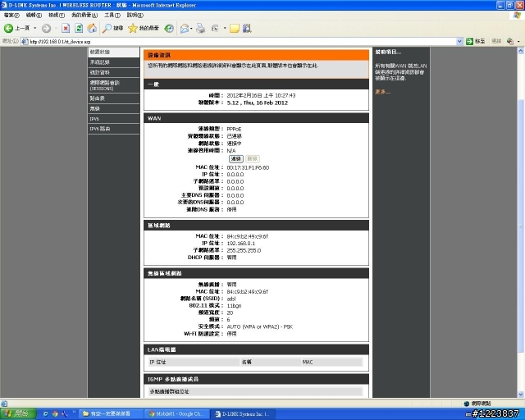Click the green Back arrow button

[8, 29]
